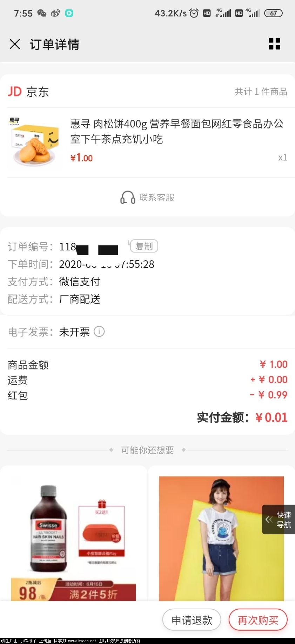
Task: Expand the quick navigation chevron
Action: click(269, 519)
